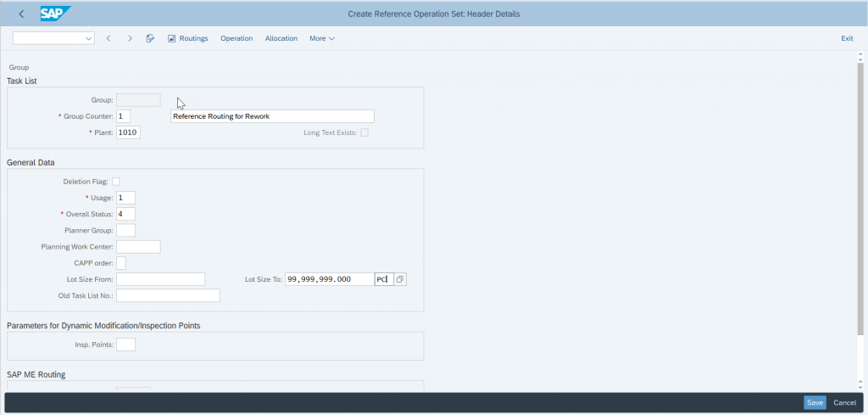The height and width of the screenshot is (415, 868).
Task: Click the General Data section heading
Action: coord(31,162)
